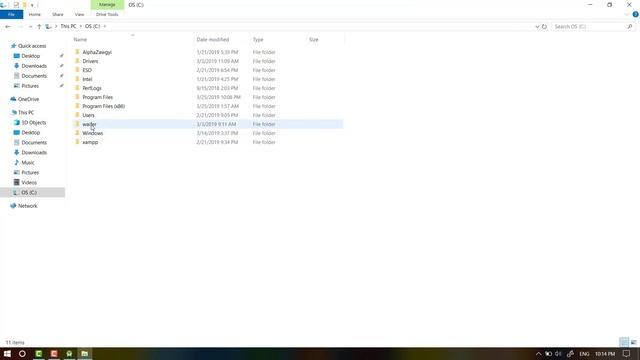This screenshot has width=640, height=360.
Task: Expand the chevron between This PC and OS (C:)
Action: (x=80, y=27)
